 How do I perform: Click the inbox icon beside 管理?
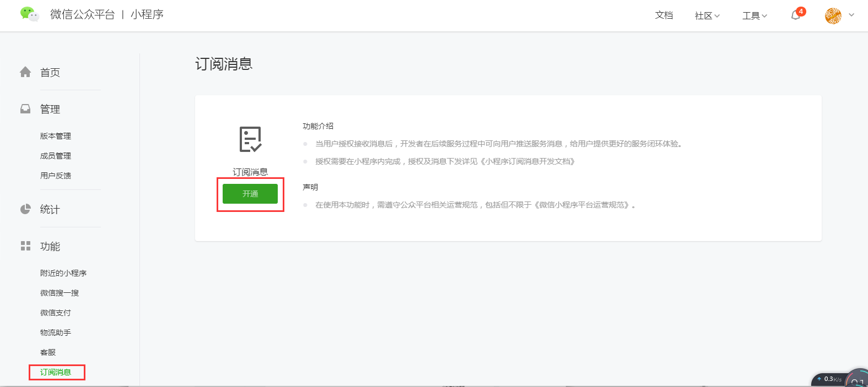coord(25,109)
